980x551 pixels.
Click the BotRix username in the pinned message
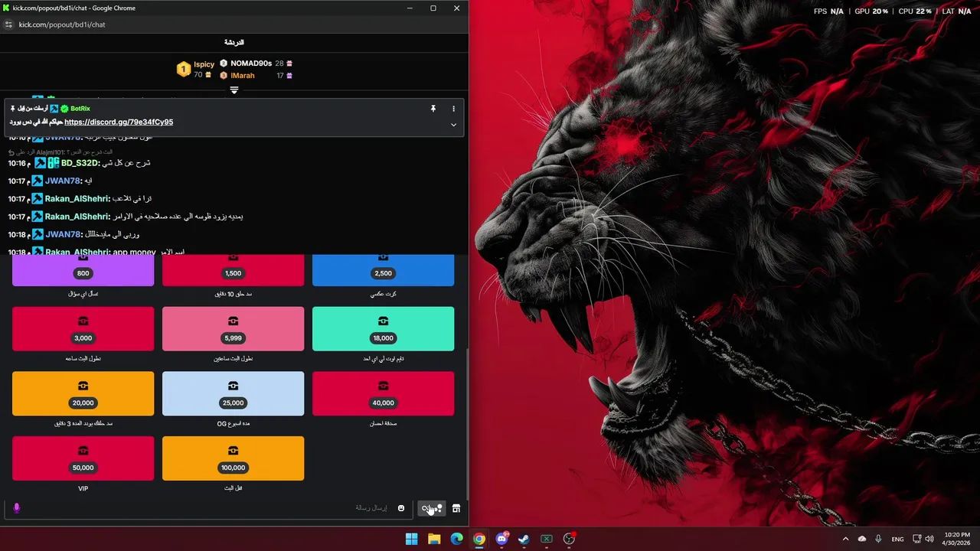pyautogui.click(x=80, y=109)
